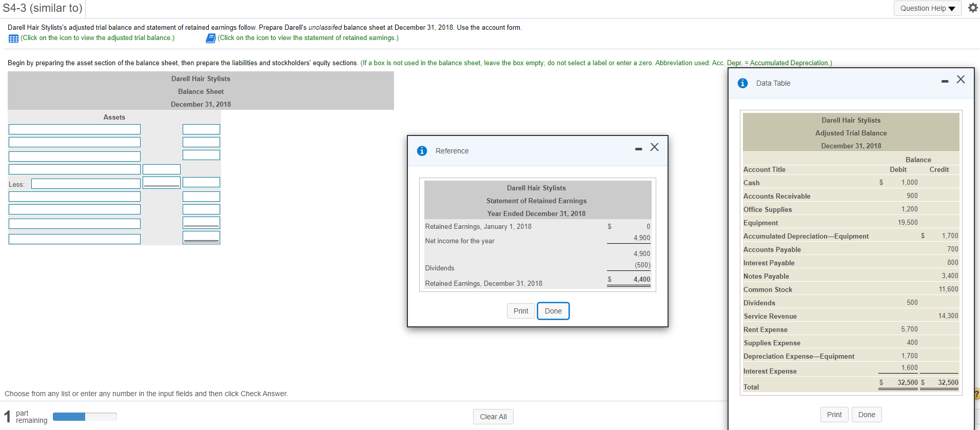Click the Accounts Receivable row in Data Table
This screenshot has height=430, width=980.
(851, 196)
